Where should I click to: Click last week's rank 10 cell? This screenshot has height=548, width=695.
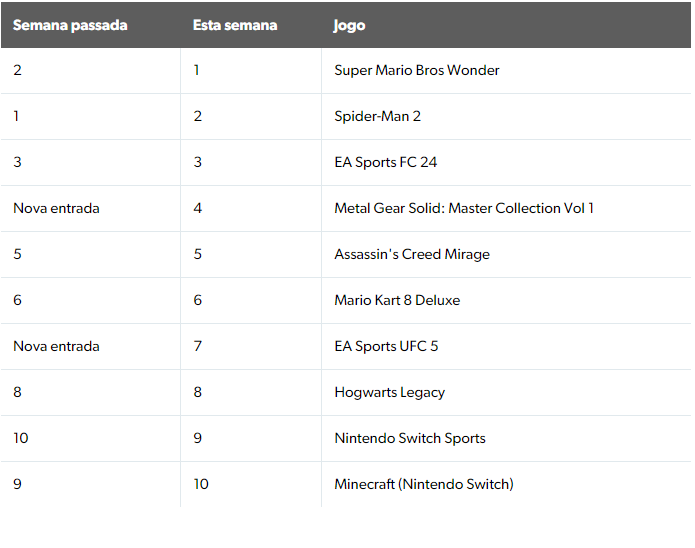pyautogui.click(x=17, y=438)
